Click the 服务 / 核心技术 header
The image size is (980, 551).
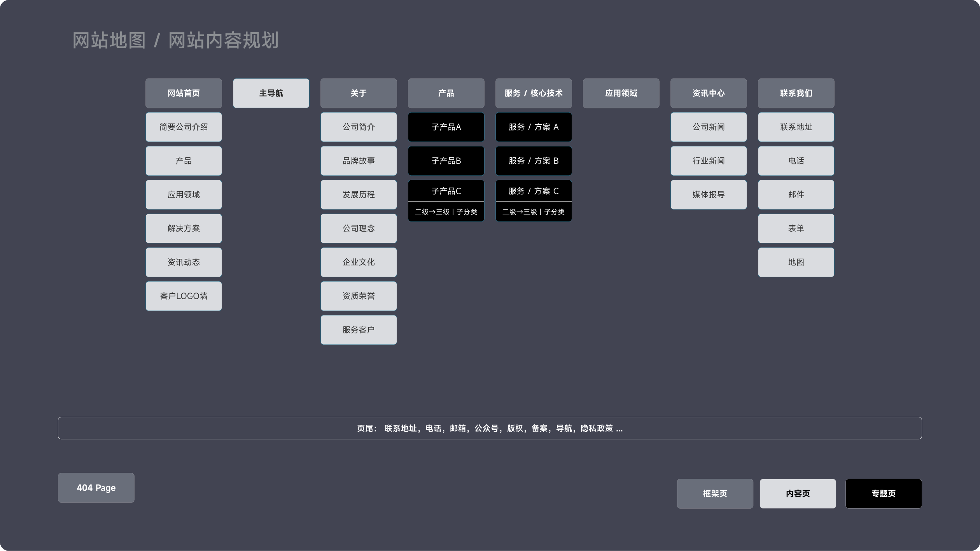(x=534, y=93)
